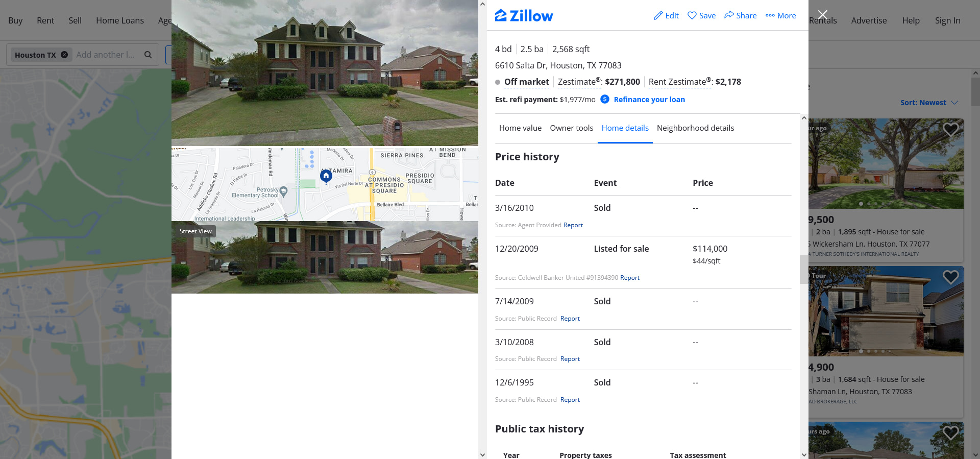980x459 pixels.
Task: Favorite the Wickersham Ln listing heart
Action: tap(950, 130)
